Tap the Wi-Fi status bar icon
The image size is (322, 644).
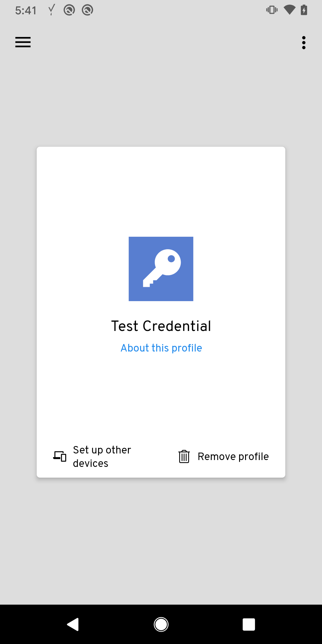point(289,10)
